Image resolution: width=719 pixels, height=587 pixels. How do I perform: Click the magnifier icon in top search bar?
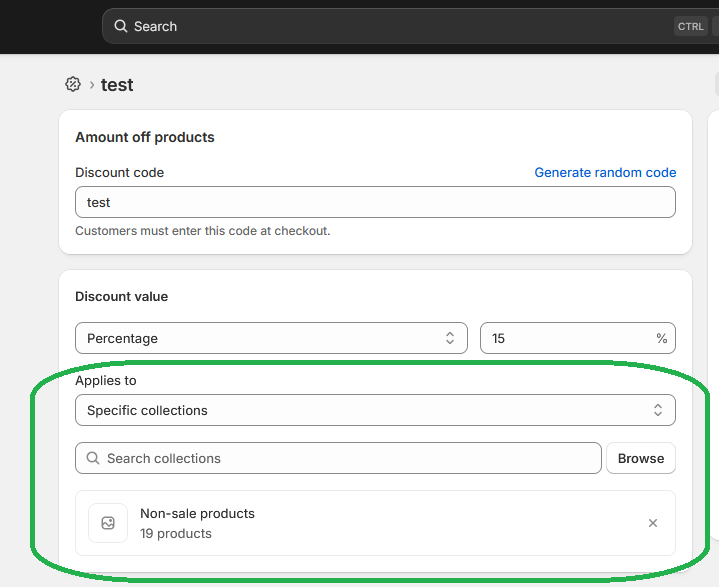[121, 27]
